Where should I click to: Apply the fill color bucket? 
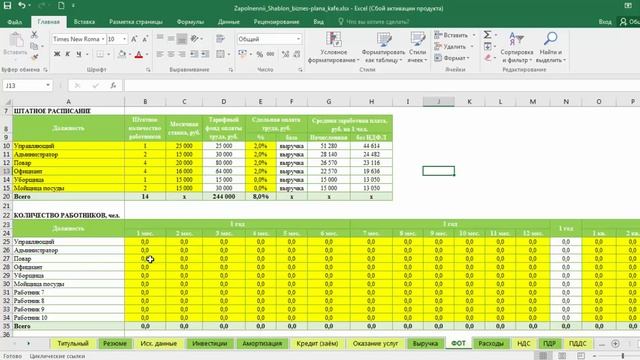coord(122,54)
